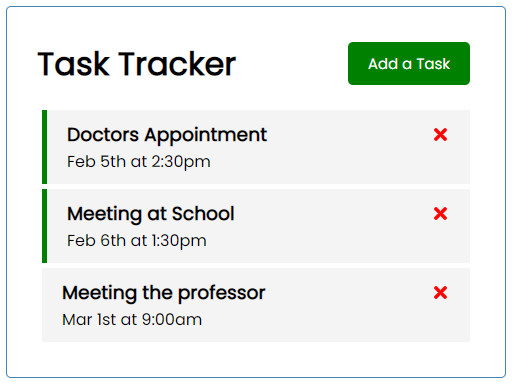Click the Feb 6th at 1:30pm date text

pos(137,241)
